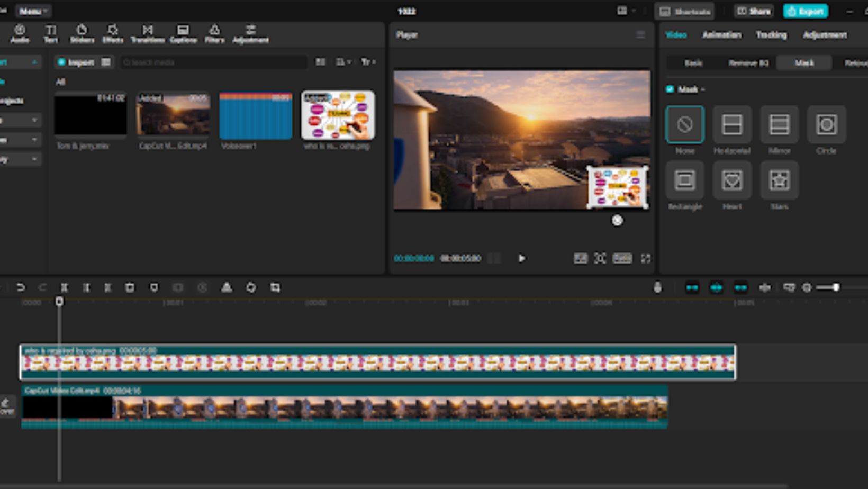Image resolution: width=868 pixels, height=489 pixels.
Task: Toggle the linkage button in timeline
Action: 741,287
